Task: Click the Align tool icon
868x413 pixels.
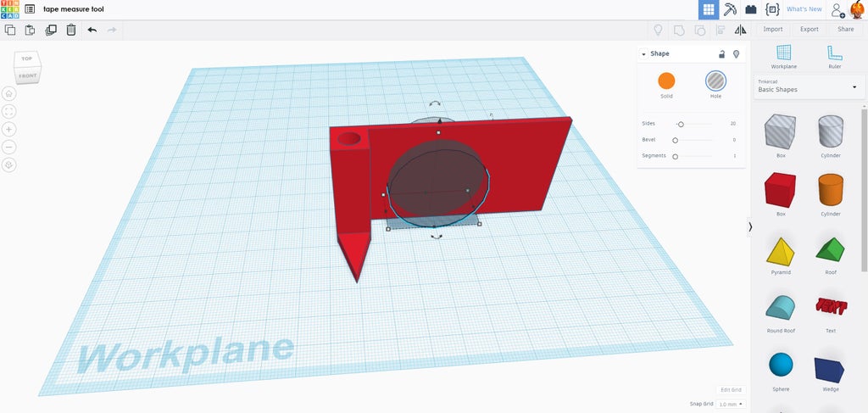Action: [721, 30]
